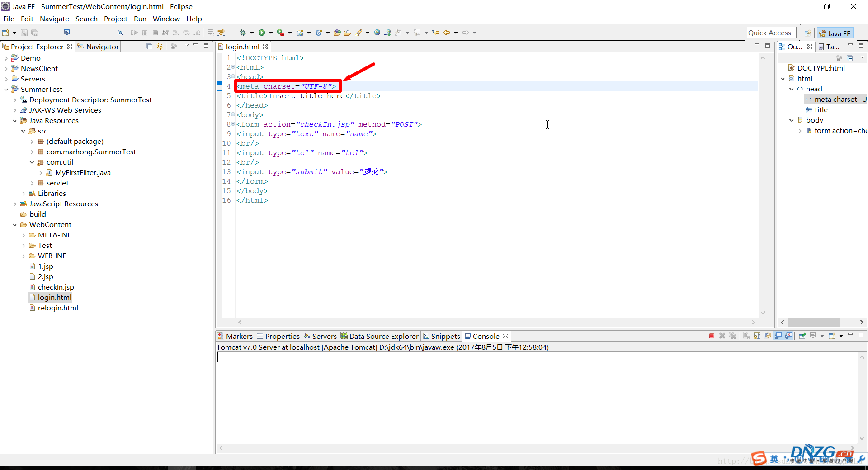Click the Debug bug icon in toolbar
868x470 pixels.
(x=243, y=33)
